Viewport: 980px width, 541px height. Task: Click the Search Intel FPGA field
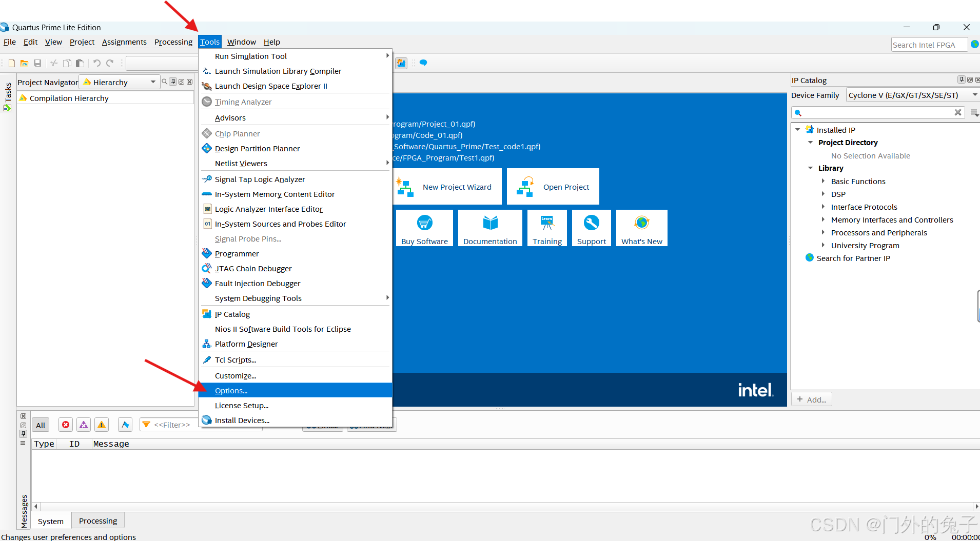coord(929,45)
